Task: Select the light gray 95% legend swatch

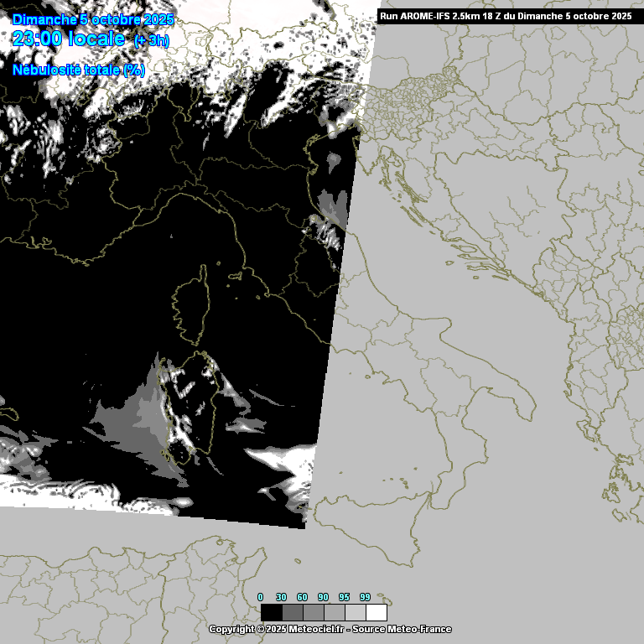Action: click(x=355, y=612)
